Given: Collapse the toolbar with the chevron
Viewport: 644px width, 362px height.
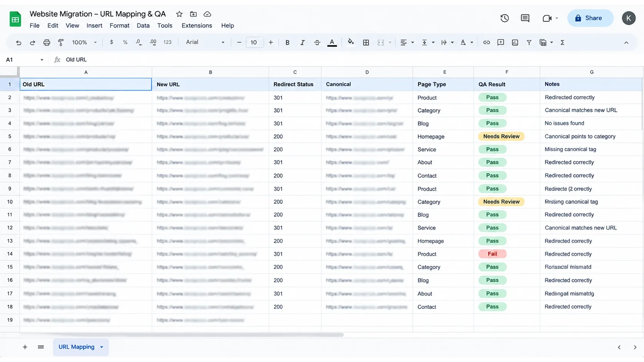Looking at the screenshot, I should click(626, 43).
